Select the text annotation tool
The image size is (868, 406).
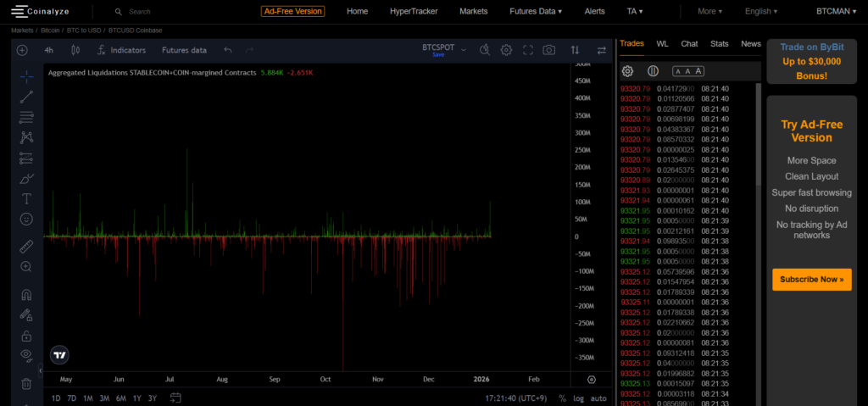(x=26, y=198)
